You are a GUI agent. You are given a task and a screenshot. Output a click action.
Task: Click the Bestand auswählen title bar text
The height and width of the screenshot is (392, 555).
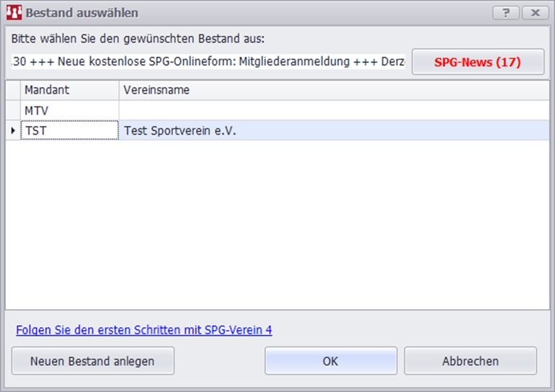coord(82,13)
